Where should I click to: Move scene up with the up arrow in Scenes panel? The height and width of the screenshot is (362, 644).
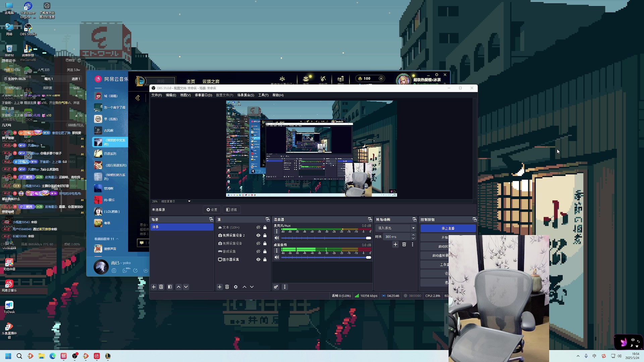[x=178, y=287]
